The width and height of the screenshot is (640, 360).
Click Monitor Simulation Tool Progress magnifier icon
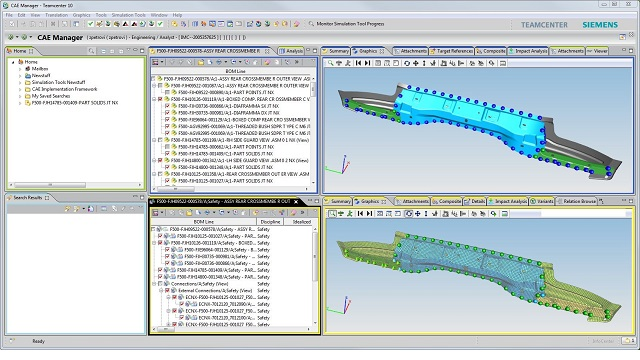pyautogui.click(x=311, y=24)
